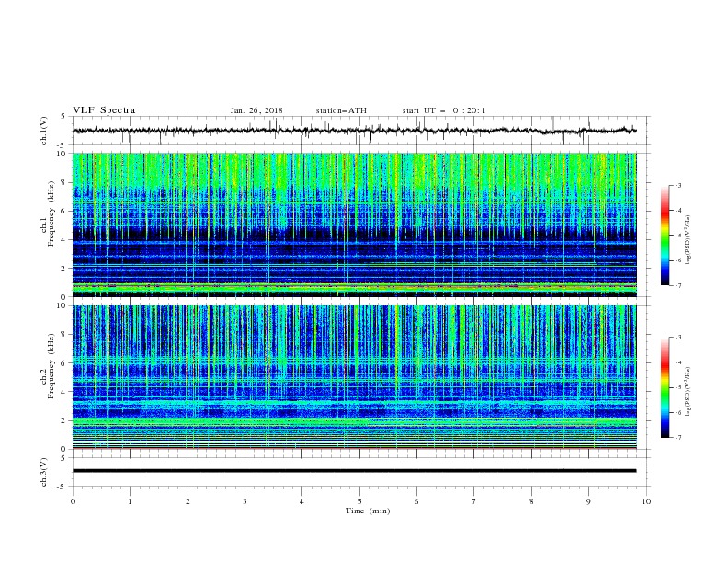Click time axis tick label "7"
This screenshot has width=728, height=563.
[x=474, y=501]
